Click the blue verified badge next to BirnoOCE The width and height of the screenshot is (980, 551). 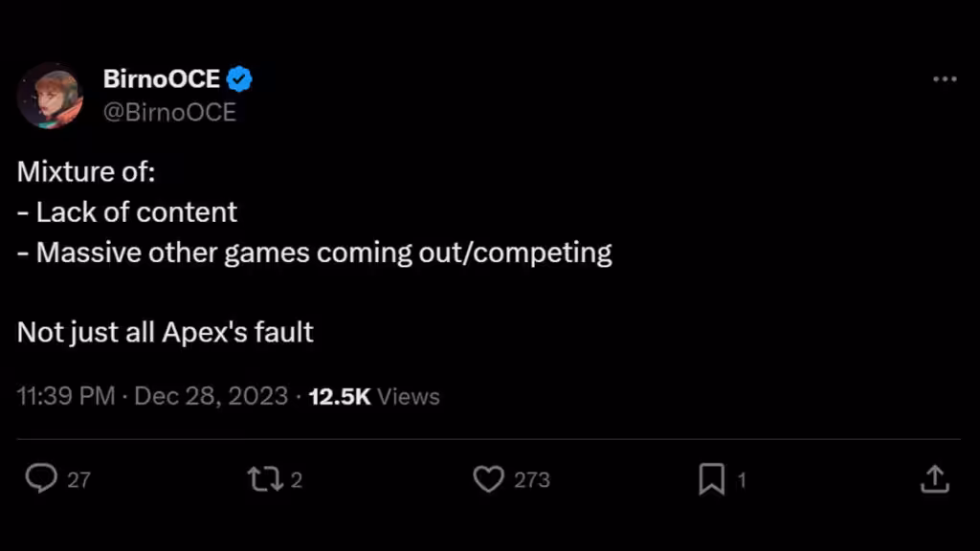pos(239,79)
